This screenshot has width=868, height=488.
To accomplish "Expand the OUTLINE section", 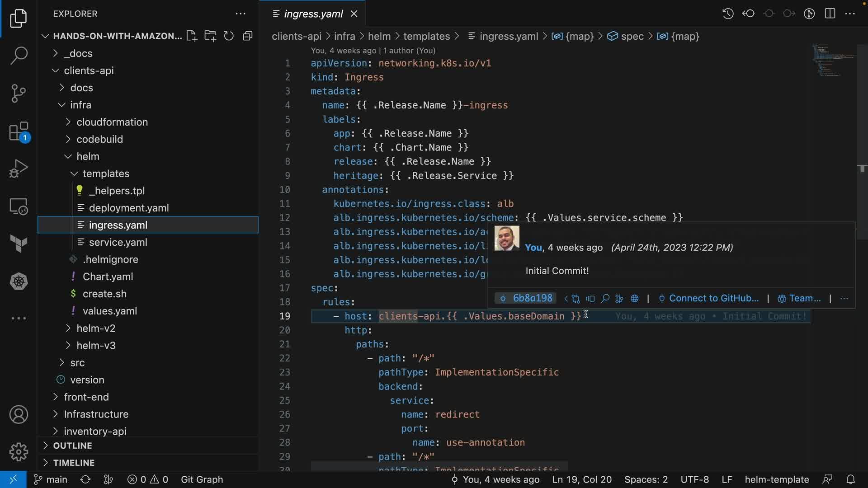I will click(72, 446).
